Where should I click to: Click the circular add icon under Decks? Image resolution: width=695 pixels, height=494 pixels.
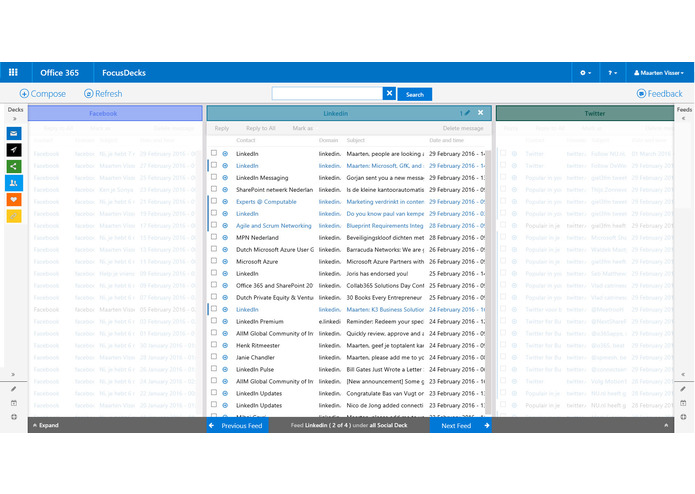point(14,416)
